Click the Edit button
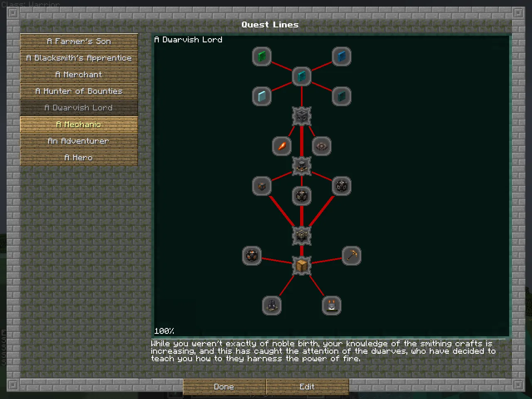The image size is (532, 399). (x=308, y=387)
